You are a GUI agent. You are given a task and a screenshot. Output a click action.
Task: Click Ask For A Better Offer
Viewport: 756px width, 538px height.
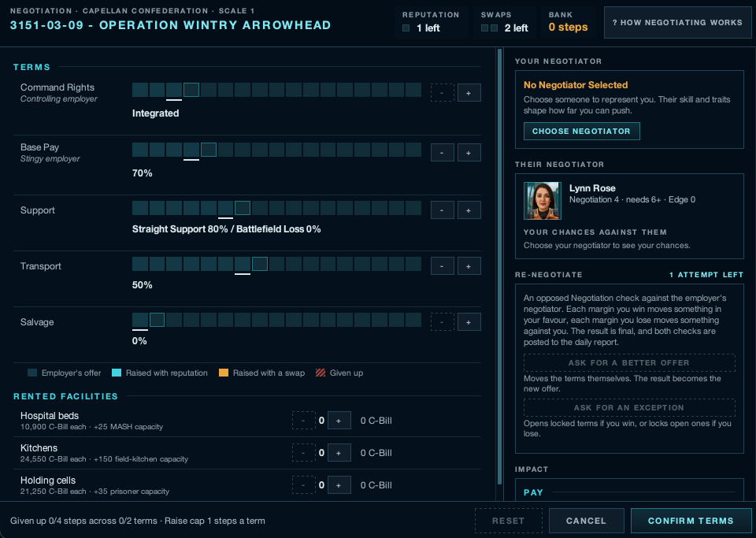coord(629,362)
